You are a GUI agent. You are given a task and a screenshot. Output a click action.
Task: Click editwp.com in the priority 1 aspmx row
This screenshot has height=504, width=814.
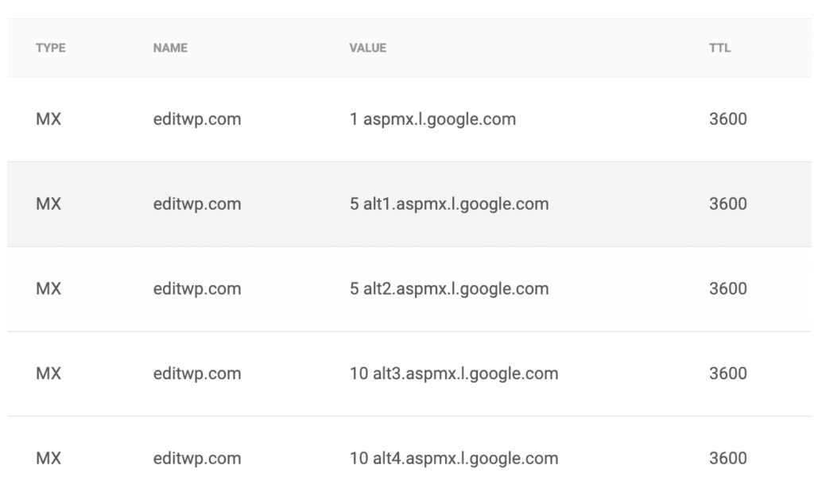[x=197, y=119]
